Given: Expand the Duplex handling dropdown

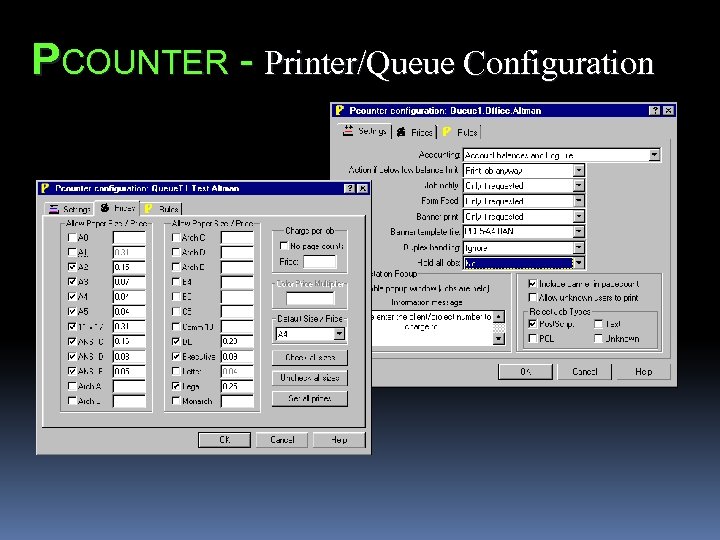Looking at the screenshot, I should (579, 248).
